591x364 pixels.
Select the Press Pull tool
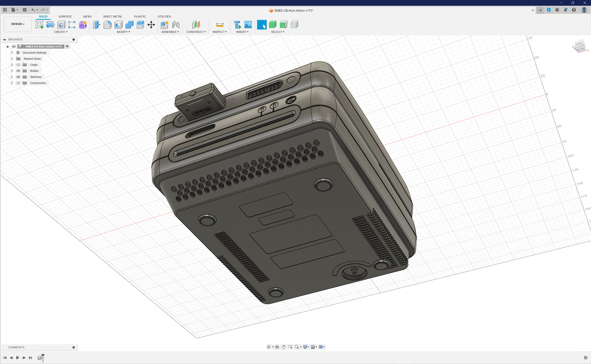click(x=97, y=25)
